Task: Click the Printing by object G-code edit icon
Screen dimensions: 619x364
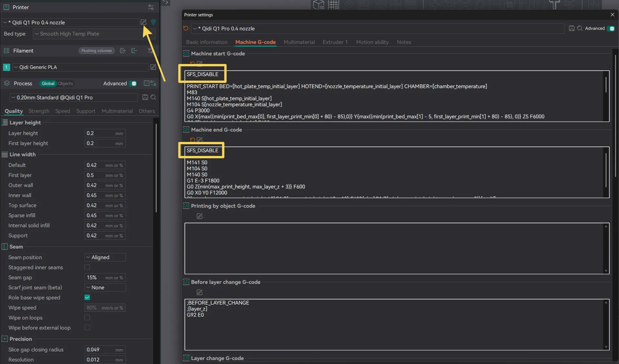Action: [200, 216]
